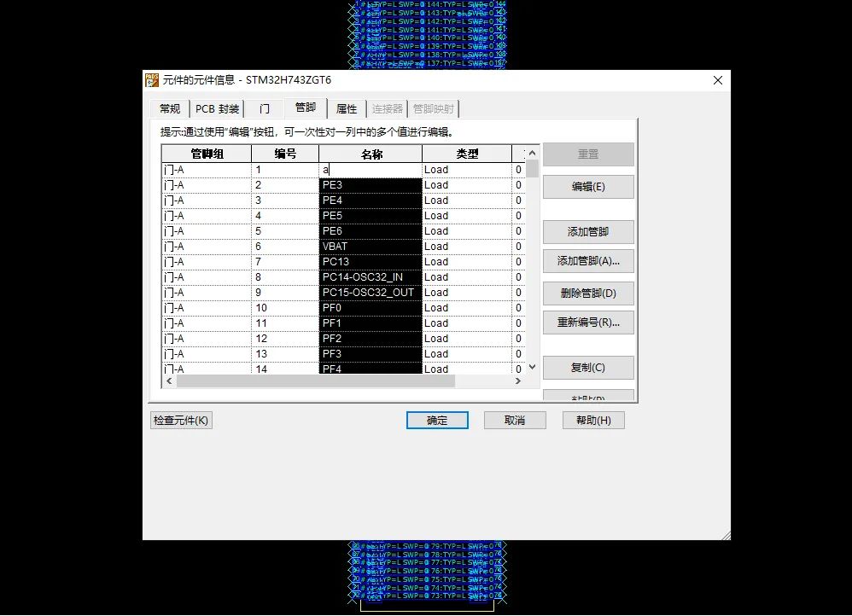Click the 门-A group cell in pin 2 row
The height and width of the screenshot is (616, 852).
207,185
